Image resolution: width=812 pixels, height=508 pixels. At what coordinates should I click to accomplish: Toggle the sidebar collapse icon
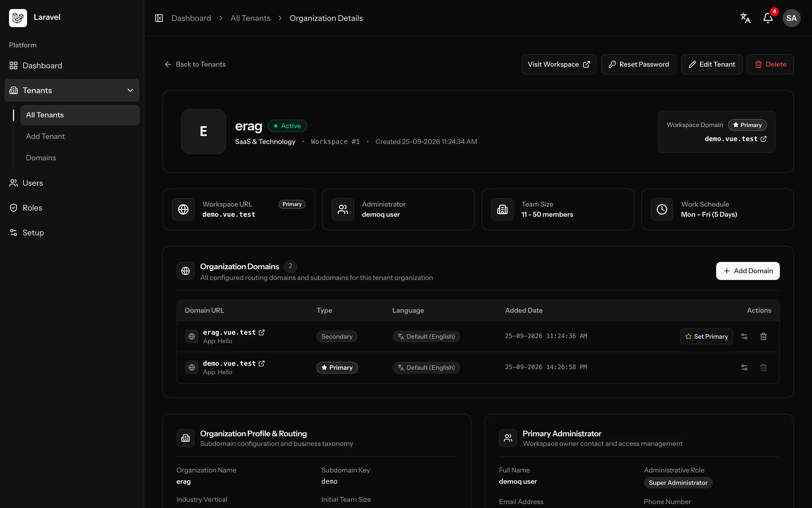159,18
